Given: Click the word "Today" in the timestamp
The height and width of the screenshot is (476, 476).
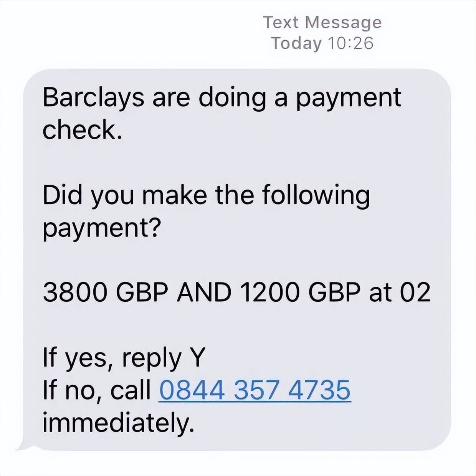Looking at the screenshot, I should click(x=296, y=44).
